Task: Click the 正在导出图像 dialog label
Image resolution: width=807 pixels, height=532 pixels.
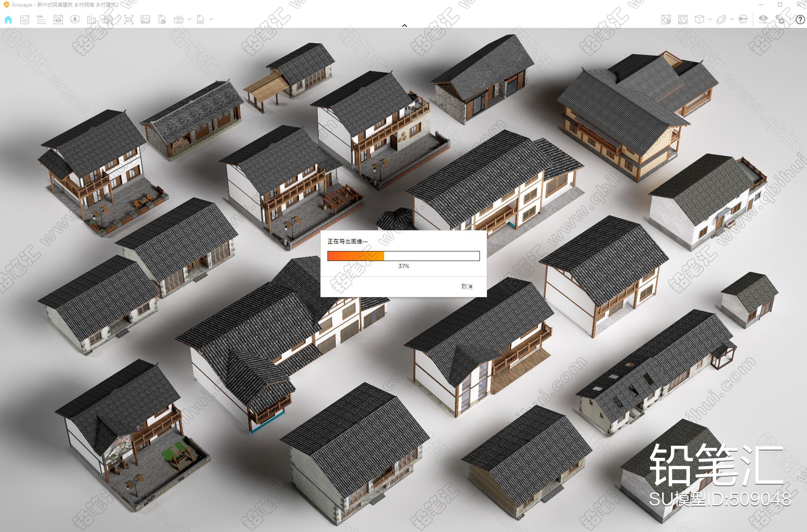Action: 347,241
